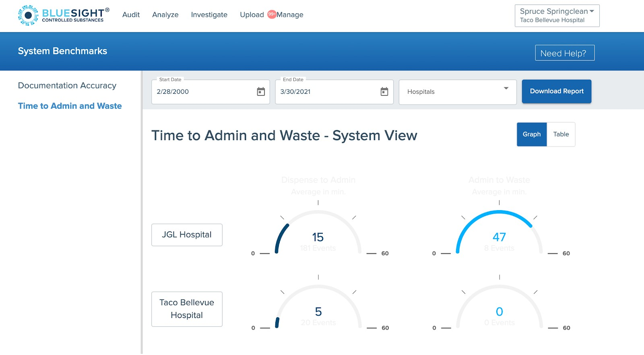Switch to Graph view
This screenshot has height=355, width=644.
[532, 134]
